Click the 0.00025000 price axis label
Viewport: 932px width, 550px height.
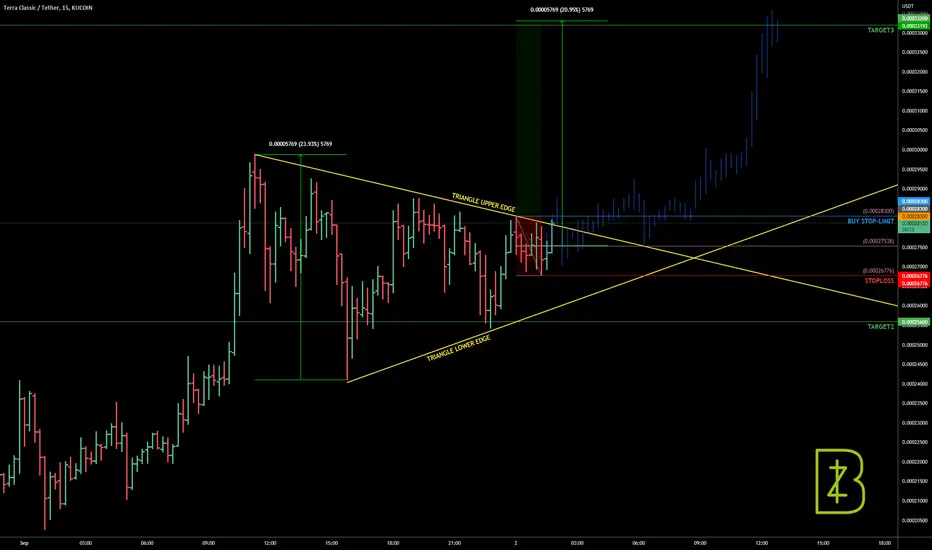tap(915, 345)
